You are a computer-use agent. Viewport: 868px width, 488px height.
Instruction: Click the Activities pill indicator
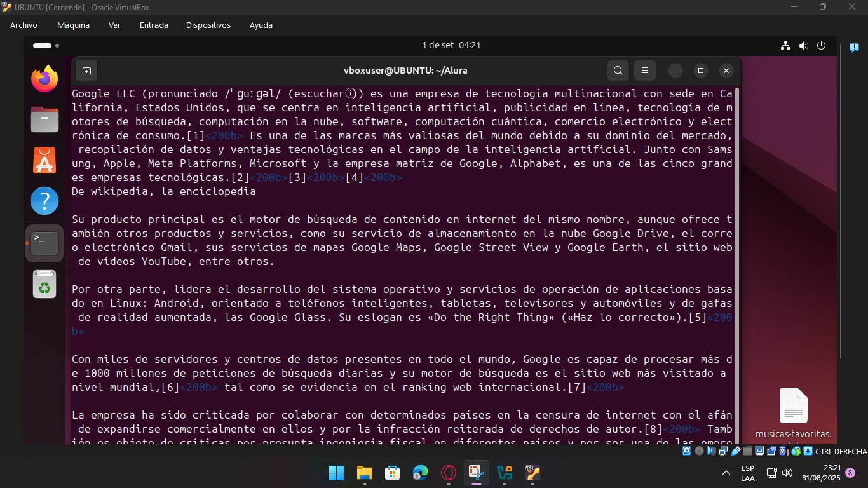pyautogui.click(x=42, y=46)
